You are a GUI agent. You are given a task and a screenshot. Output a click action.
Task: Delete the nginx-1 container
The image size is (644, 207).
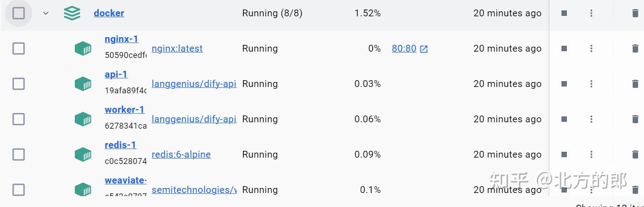635,48
